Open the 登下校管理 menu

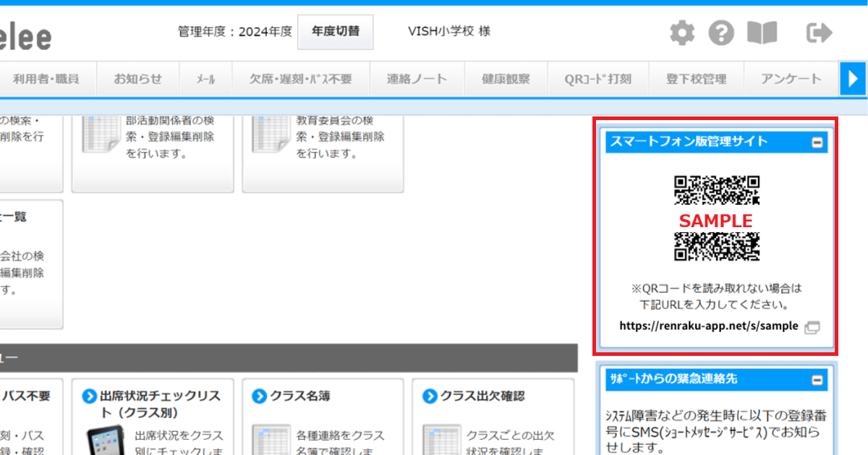point(696,79)
